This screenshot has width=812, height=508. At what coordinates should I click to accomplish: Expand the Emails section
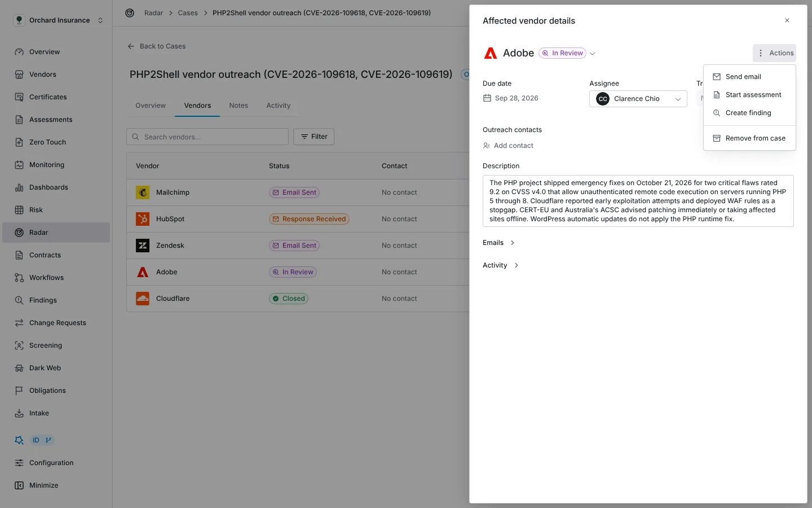[x=499, y=243]
